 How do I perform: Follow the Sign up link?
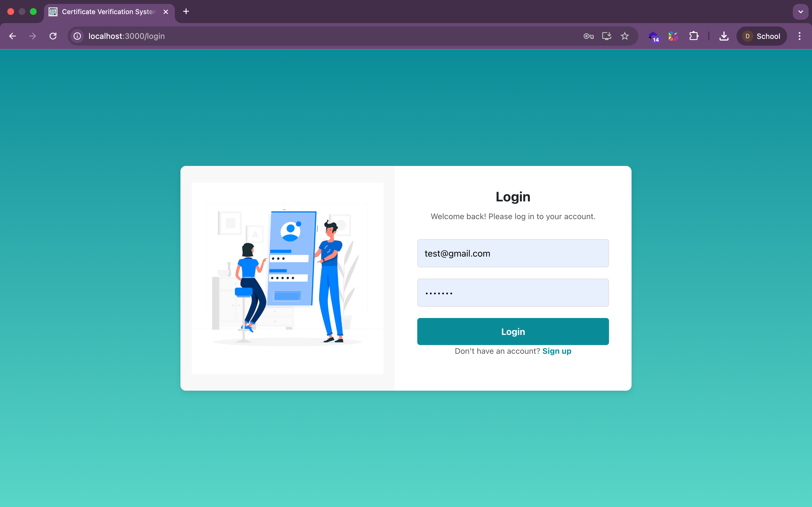(x=557, y=351)
